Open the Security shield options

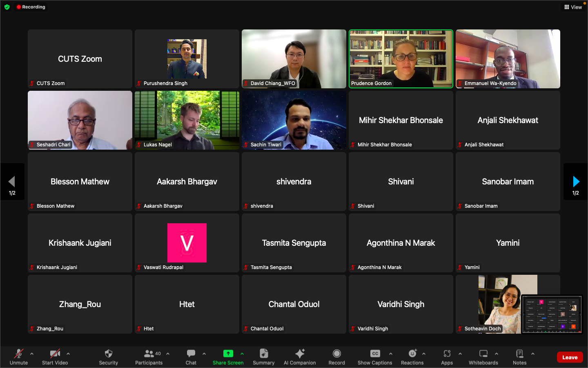coord(108,357)
